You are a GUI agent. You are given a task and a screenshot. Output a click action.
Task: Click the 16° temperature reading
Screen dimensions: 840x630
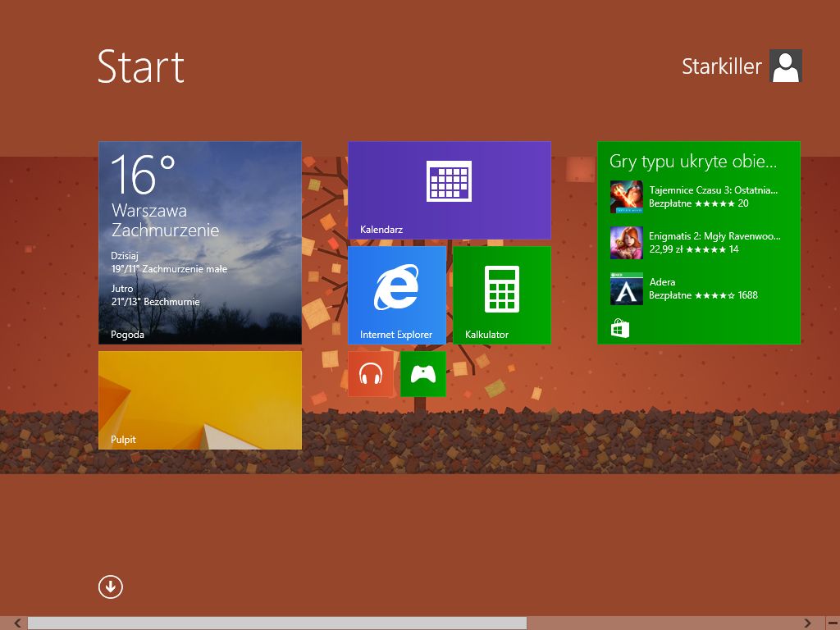click(143, 174)
